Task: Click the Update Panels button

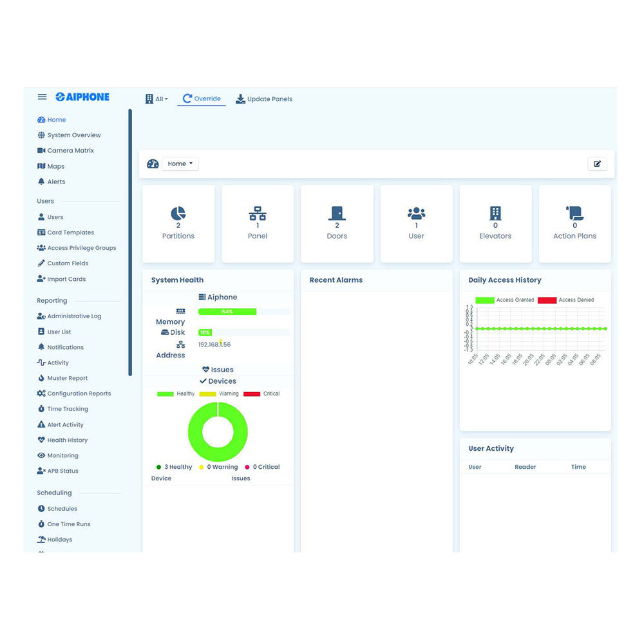Action: tap(264, 99)
